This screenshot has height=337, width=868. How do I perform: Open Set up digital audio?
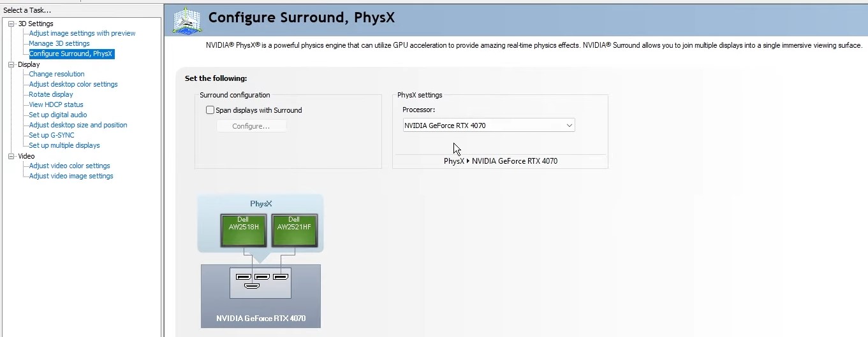coord(58,115)
